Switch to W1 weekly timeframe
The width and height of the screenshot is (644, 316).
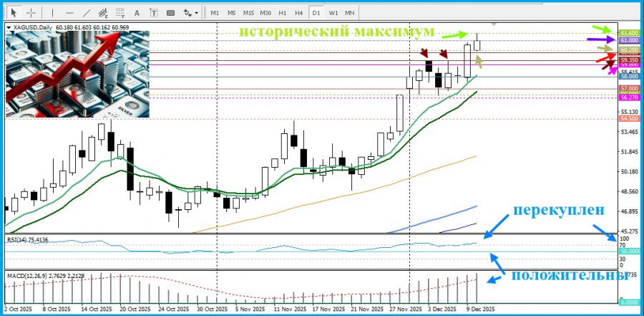coord(333,13)
